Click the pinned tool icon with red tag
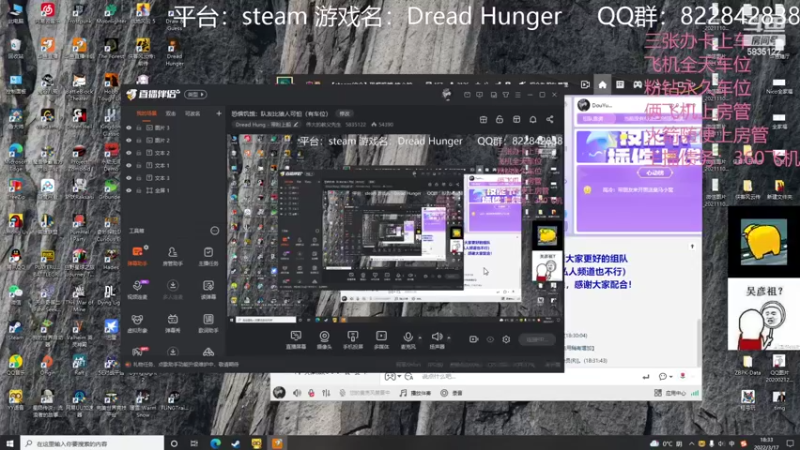Image resolution: width=800 pixels, height=450 pixels. [x=139, y=351]
